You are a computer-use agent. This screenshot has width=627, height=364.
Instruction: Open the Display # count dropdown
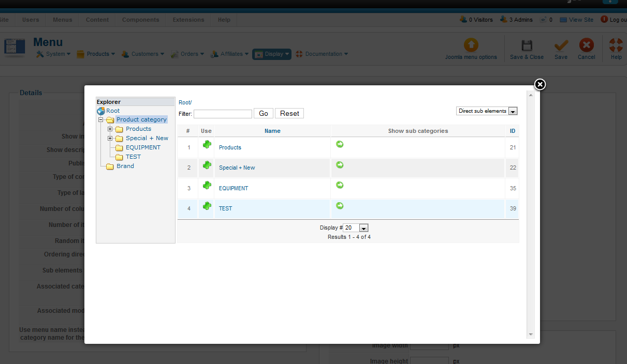356,228
